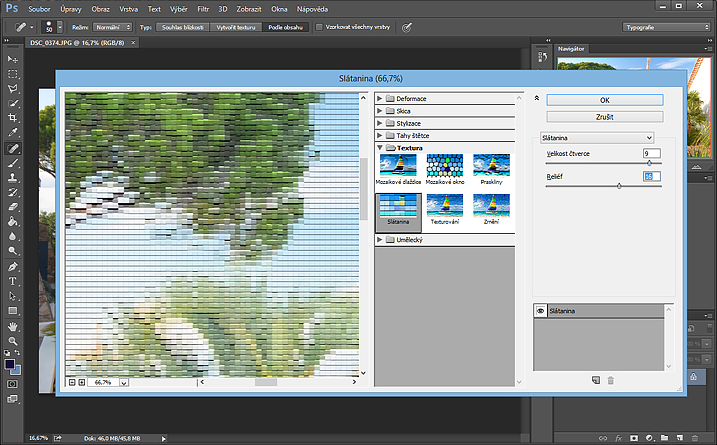Toggle Quick Mask mode icon
The width and height of the screenshot is (717, 445).
(x=12, y=384)
